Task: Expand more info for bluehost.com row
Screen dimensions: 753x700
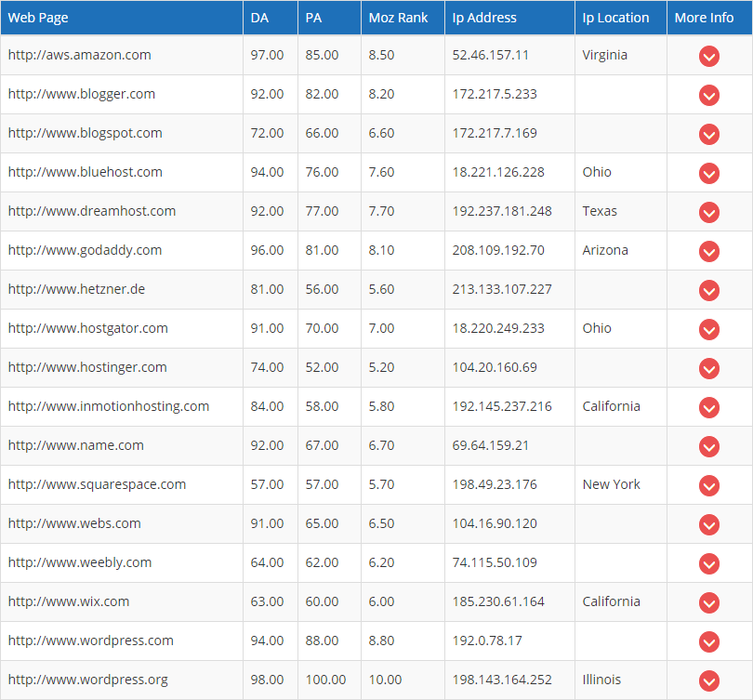Action: 708,173
